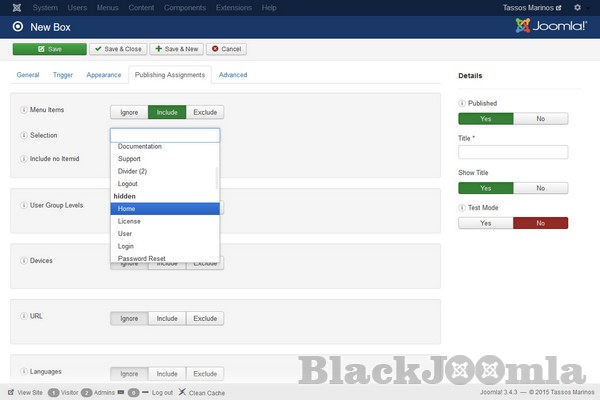Pick Documentation in the menu items list

(x=164, y=147)
